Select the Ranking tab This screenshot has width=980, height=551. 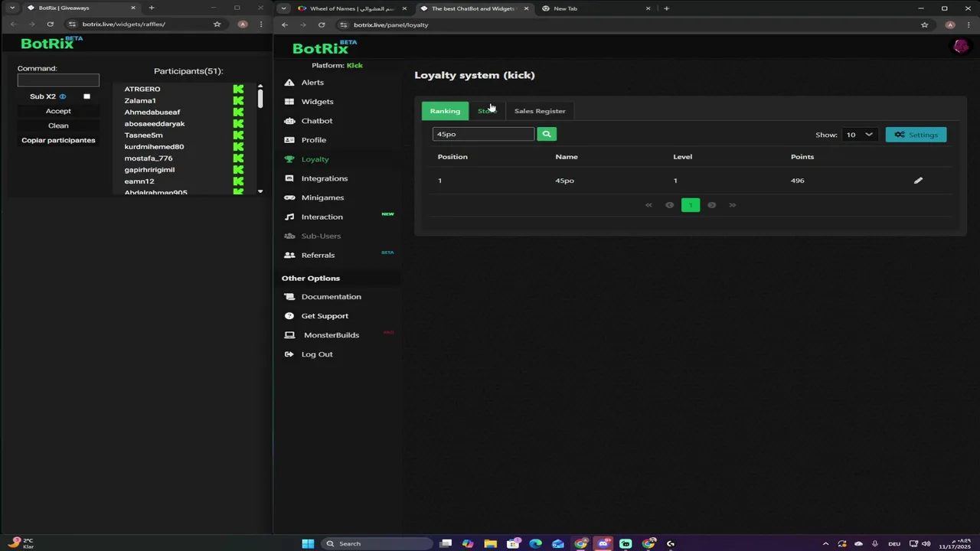[x=445, y=111]
